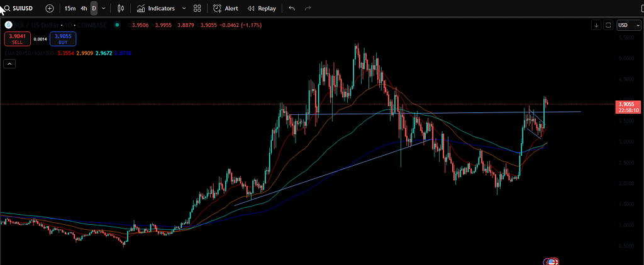The width and height of the screenshot is (644, 265).
Task: Toggle the auto-fit chart icon beside USD
Action: pyautogui.click(x=608, y=25)
